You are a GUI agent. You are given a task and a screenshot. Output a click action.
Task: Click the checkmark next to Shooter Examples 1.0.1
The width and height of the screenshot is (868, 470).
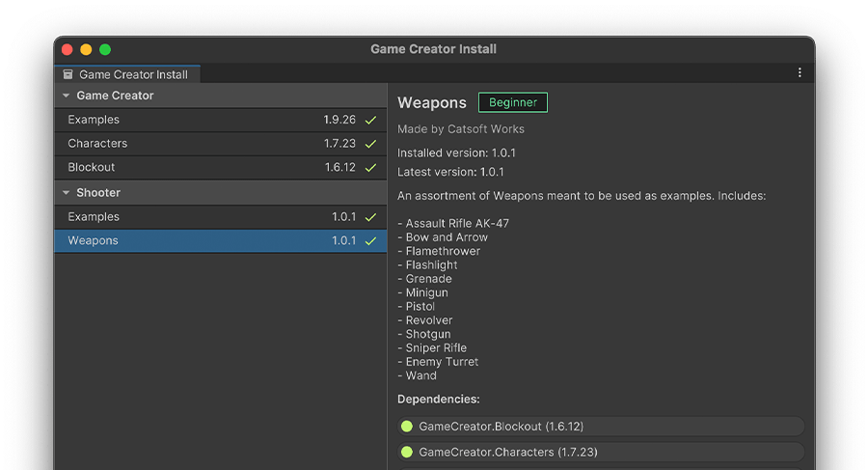pos(371,217)
